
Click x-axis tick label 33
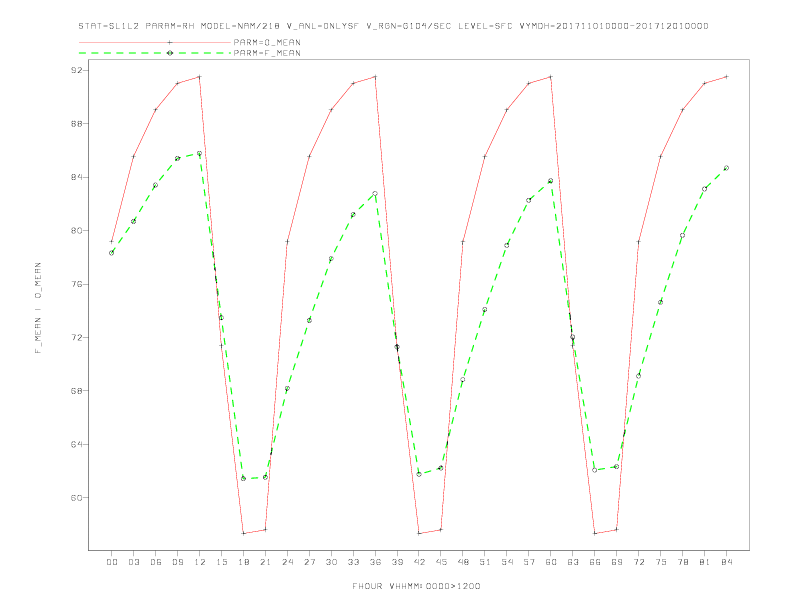[354, 562]
